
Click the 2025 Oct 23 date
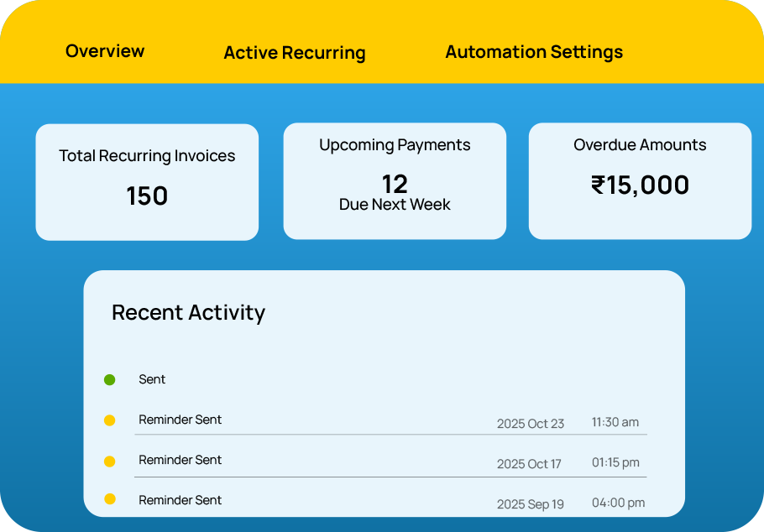[530, 424]
